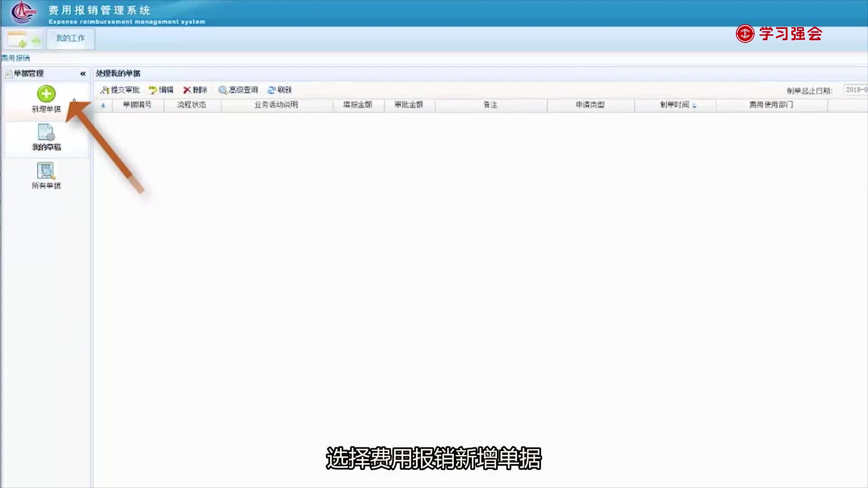The height and width of the screenshot is (488, 868).
Task: Collapse the 单据管理 panel using the « chevron
Action: 82,73
